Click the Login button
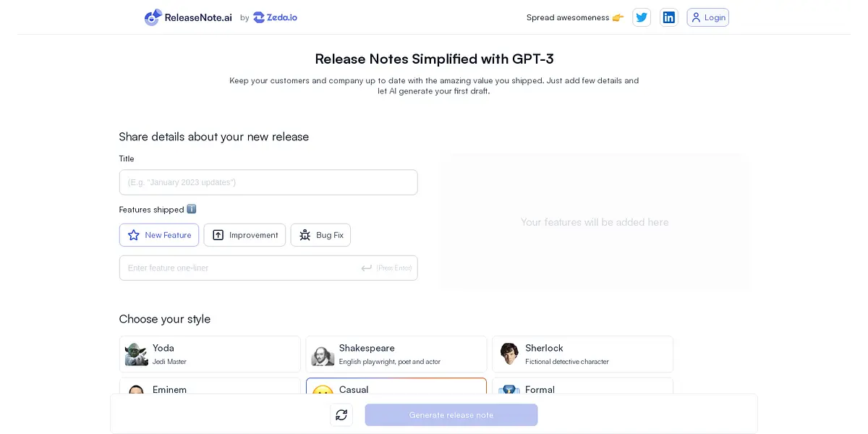The height and width of the screenshot is (434, 868). point(707,17)
